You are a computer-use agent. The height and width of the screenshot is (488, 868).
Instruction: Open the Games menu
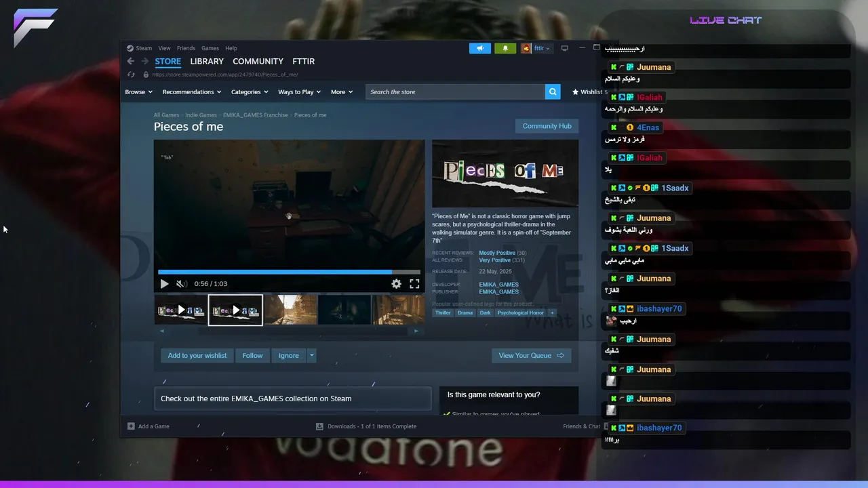[210, 48]
